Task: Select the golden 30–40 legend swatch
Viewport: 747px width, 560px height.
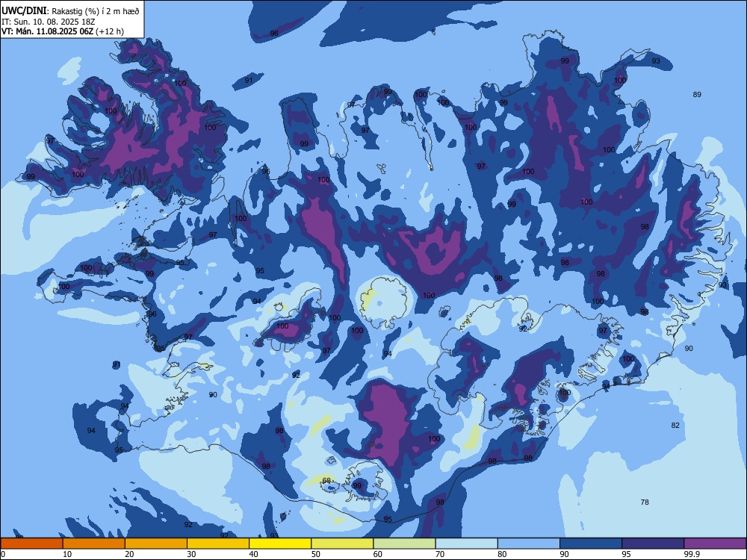Action: 218,544
